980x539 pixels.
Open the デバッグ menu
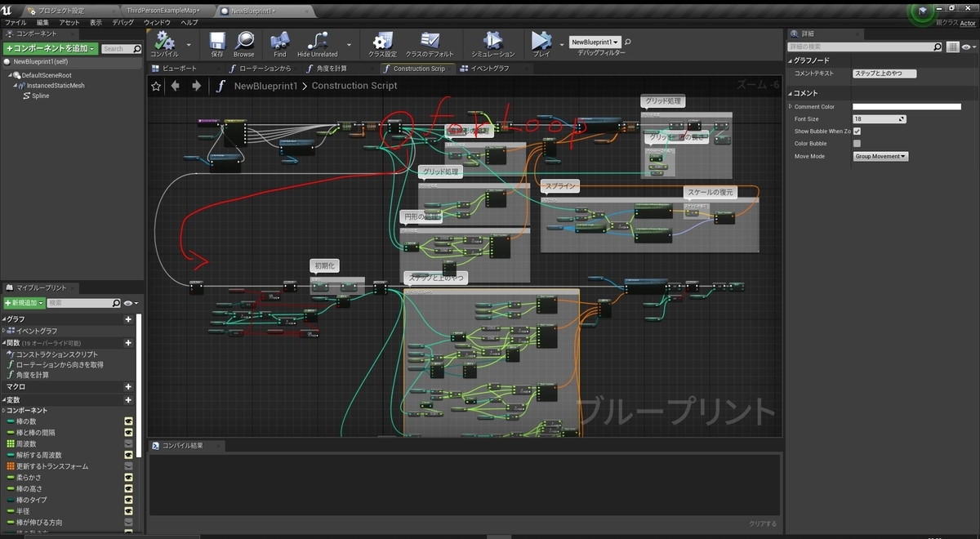pos(122,22)
